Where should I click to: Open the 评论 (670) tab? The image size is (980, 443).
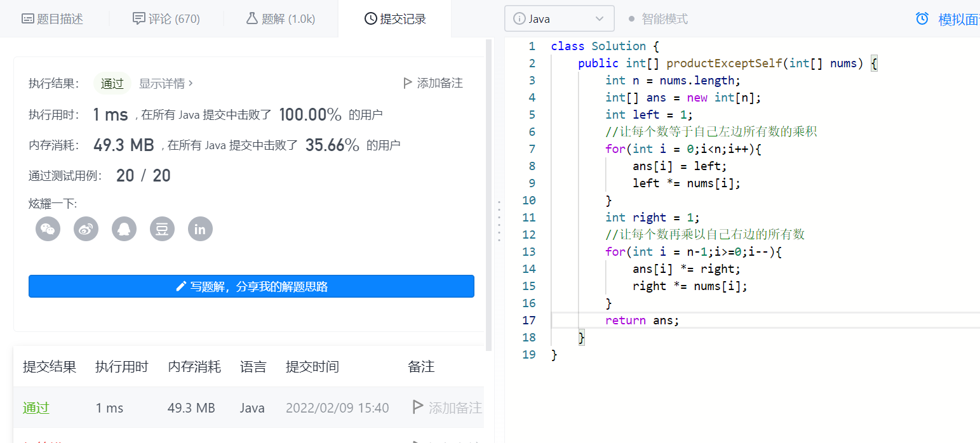(166, 19)
